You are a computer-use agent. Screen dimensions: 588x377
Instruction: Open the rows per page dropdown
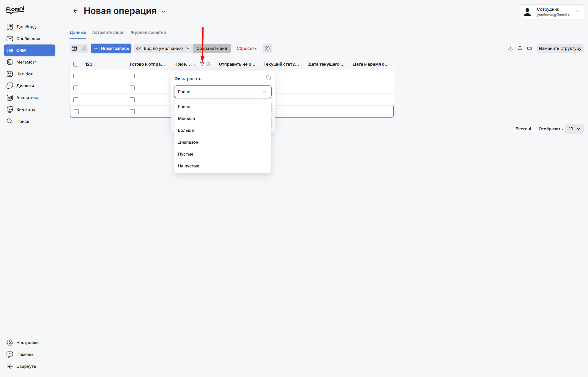(x=574, y=129)
